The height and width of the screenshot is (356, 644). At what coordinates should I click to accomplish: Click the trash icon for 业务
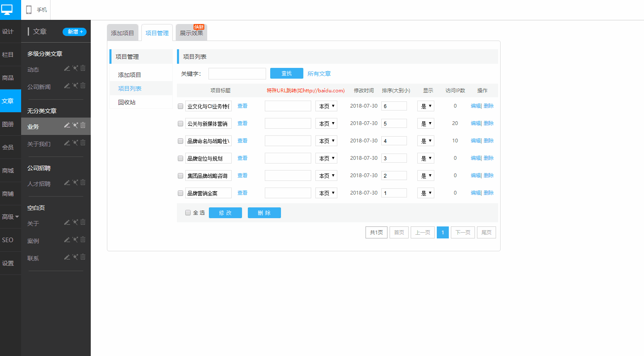click(83, 125)
